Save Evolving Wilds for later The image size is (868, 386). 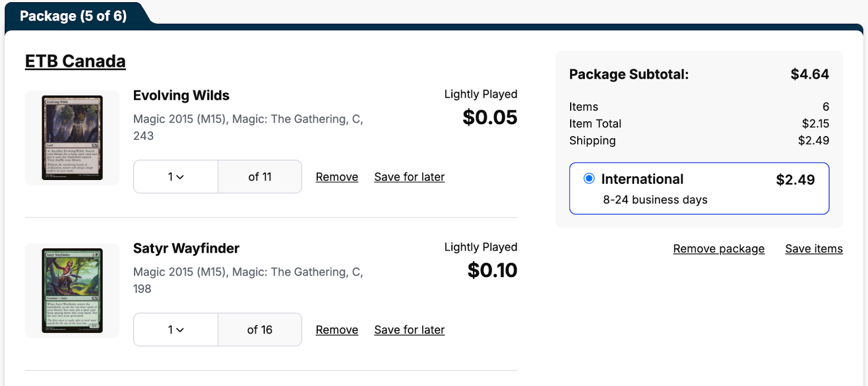point(409,177)
